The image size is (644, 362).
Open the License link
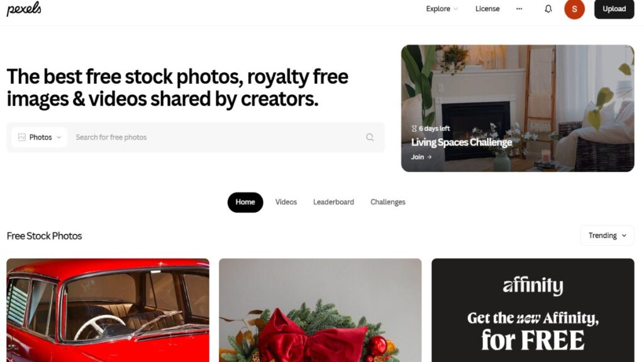tap(487, 9)
